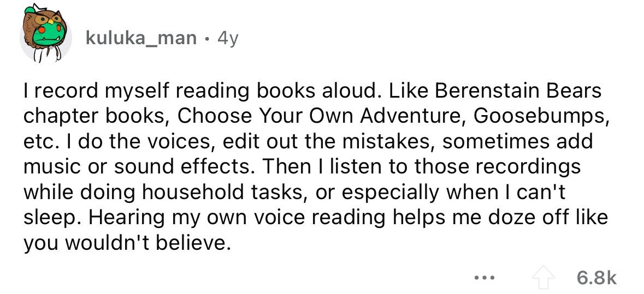Viewport: 644px width, 294px height.
Task: Click the 6.8k vote count
Action: pos(597,278)
